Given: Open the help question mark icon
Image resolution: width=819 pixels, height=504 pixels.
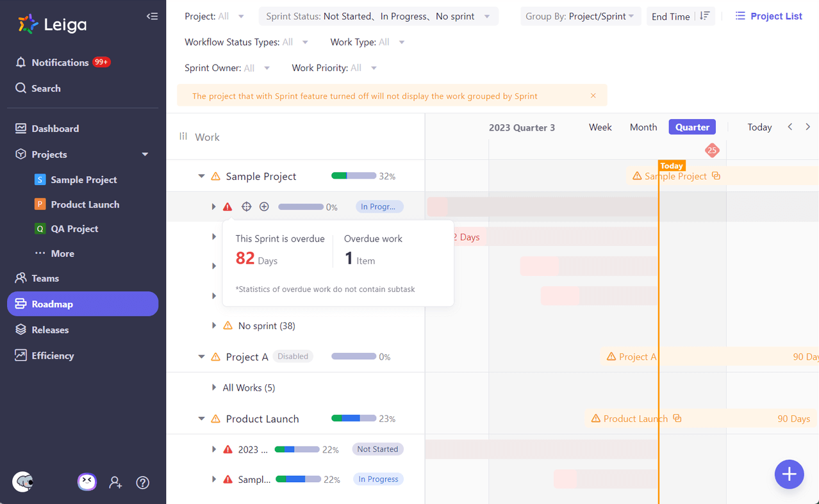Looking at the screenshot, I should click(x=143, y=483).
